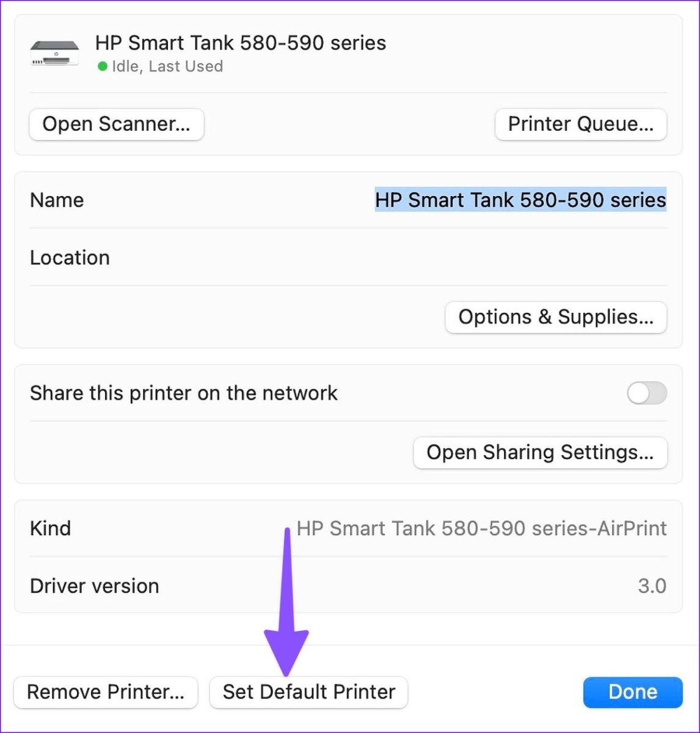Open Options & Supplies
This screenshot has height=733, width=700.
tap(555, 317)
